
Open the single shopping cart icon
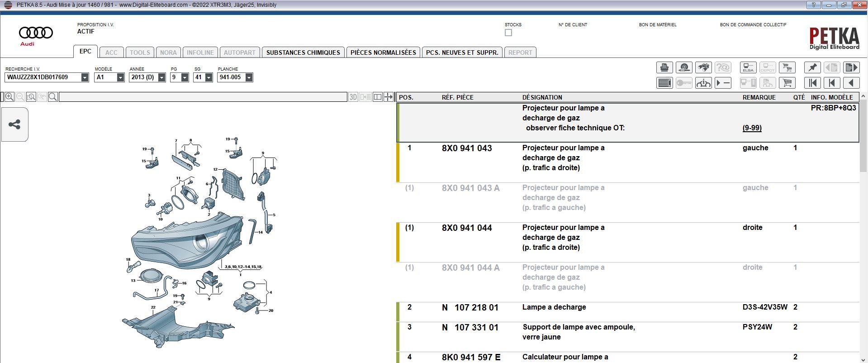[787, 83]
